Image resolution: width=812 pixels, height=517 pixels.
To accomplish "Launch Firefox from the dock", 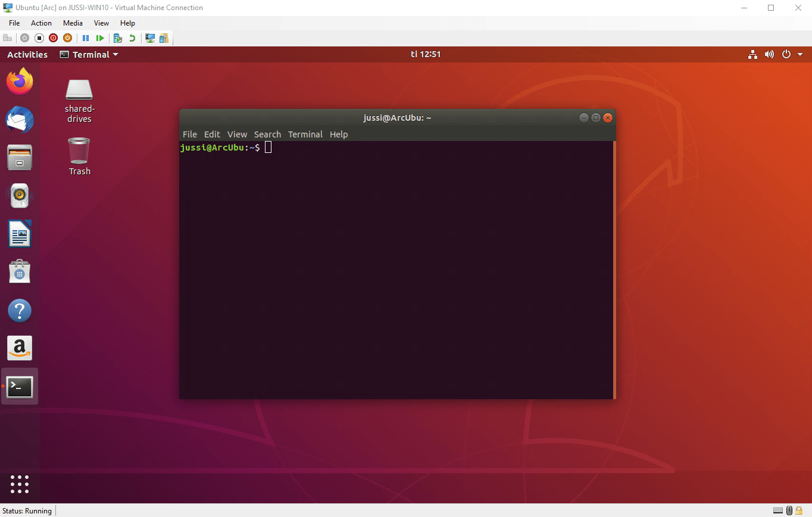I will [x=20, y=82].
